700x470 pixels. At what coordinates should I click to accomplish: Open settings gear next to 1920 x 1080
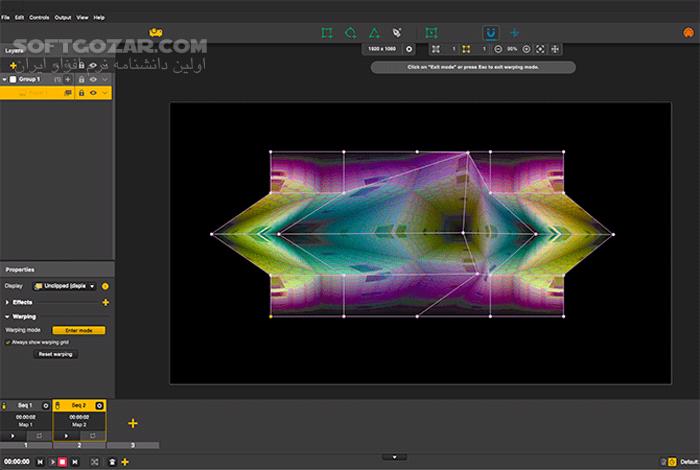tap(409, 49)
